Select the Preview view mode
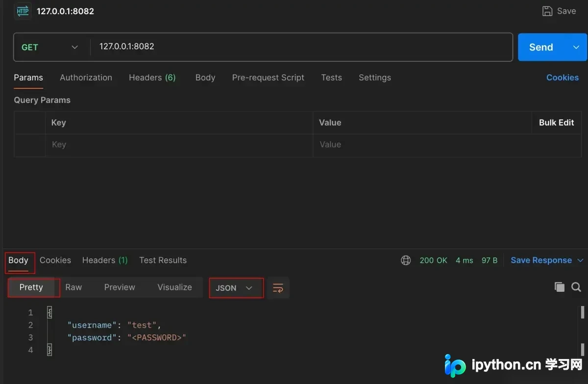Screen dimensions: 588x384 pos(120,287)
